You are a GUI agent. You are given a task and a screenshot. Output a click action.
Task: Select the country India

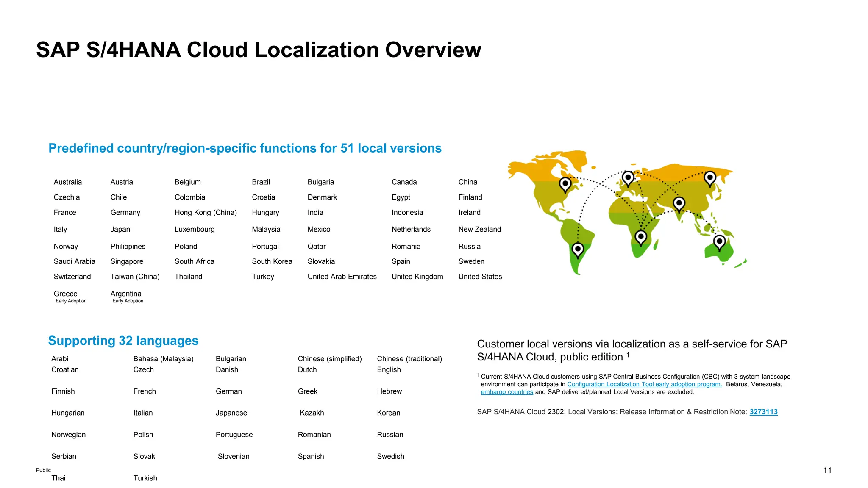point(315,213)
